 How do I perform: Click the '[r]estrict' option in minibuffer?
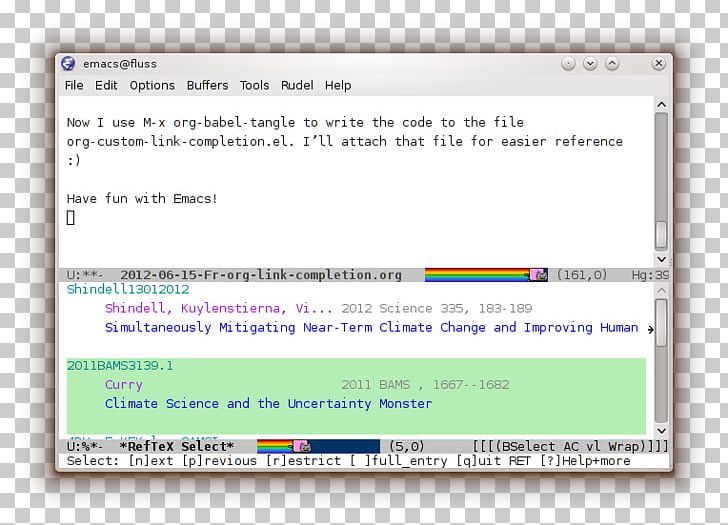coord(303,461)
